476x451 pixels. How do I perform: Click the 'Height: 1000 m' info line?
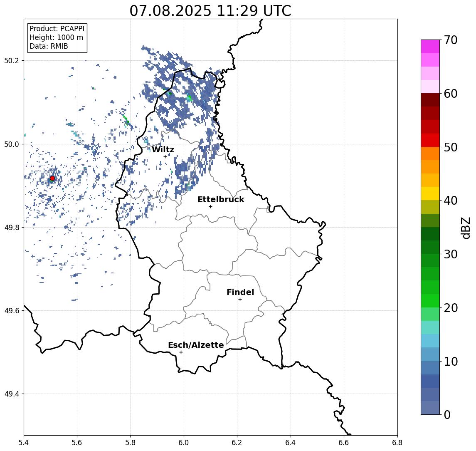click(56, 37)
